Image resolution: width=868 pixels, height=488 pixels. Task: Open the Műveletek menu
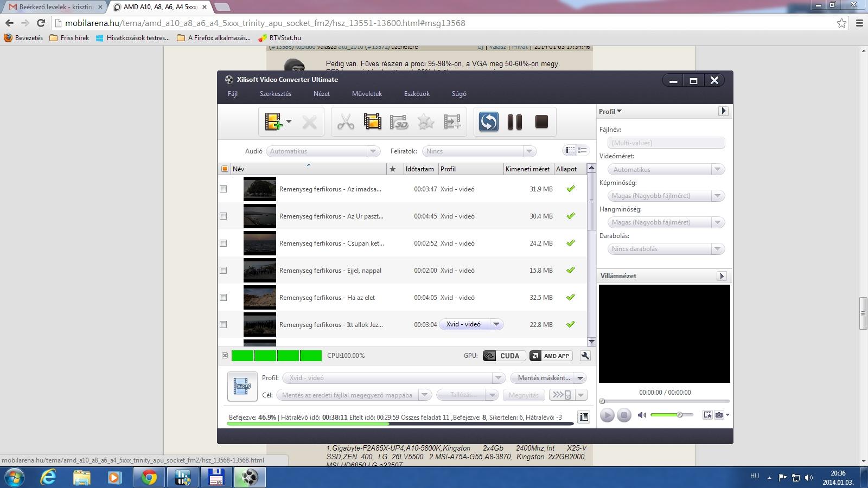pyautogui.click(x=367, y=94)
